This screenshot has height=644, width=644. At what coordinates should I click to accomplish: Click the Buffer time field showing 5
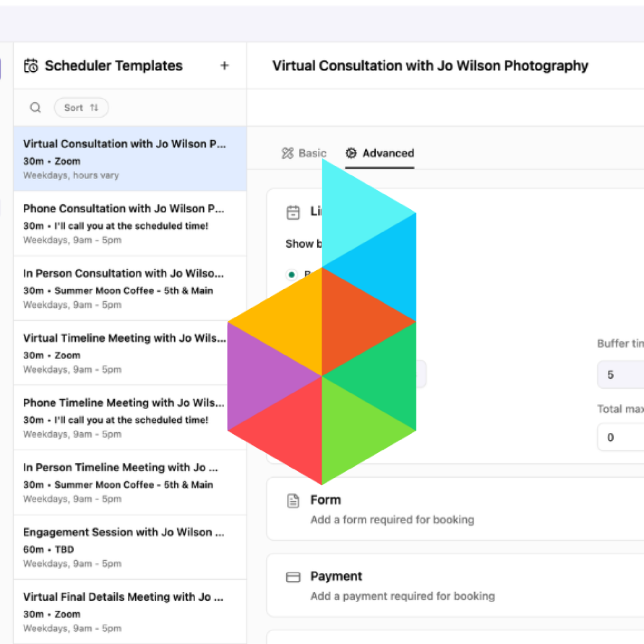tap(620, 375)
